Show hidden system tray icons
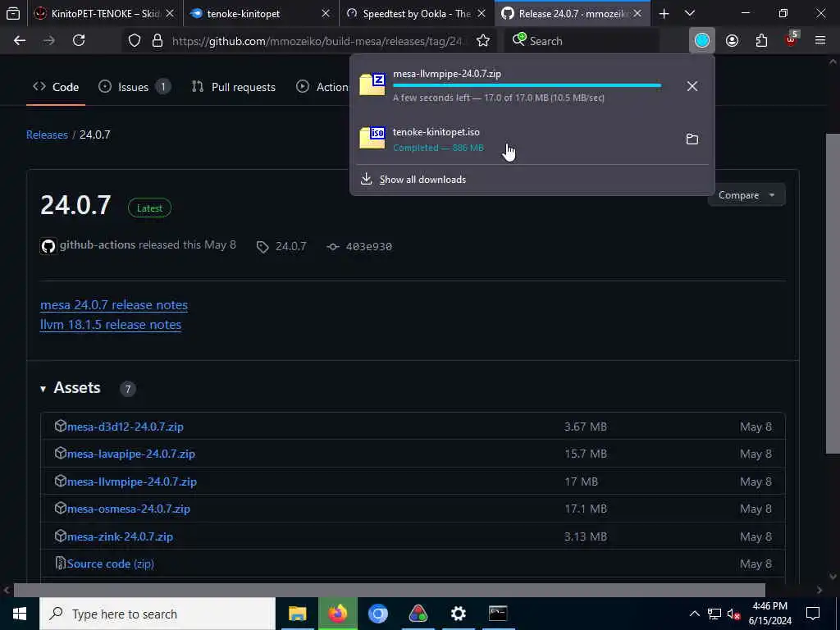This screenshot has width=840, height=630. 694,614
